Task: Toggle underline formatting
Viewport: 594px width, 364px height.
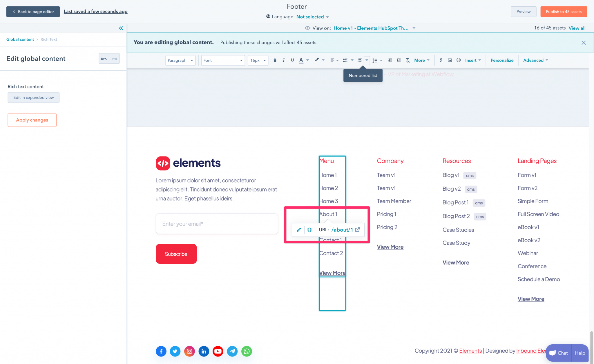Action: (292, 60)
